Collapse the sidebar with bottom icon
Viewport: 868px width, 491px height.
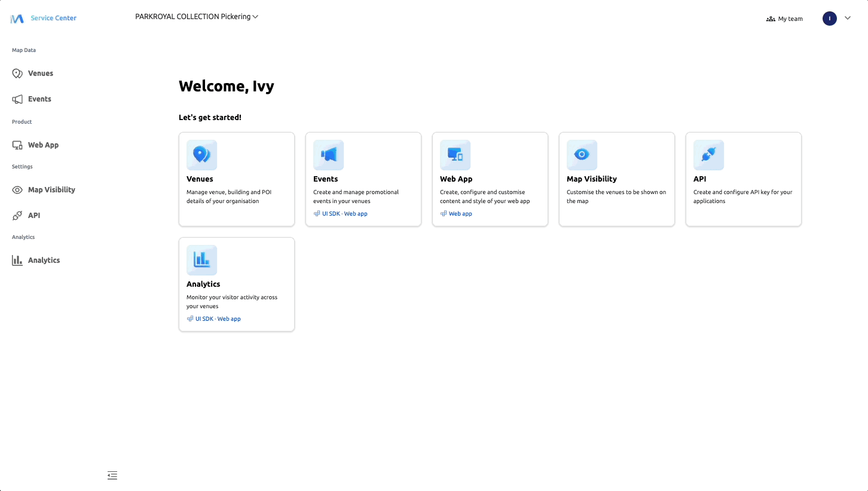click(x=112, y=475)
